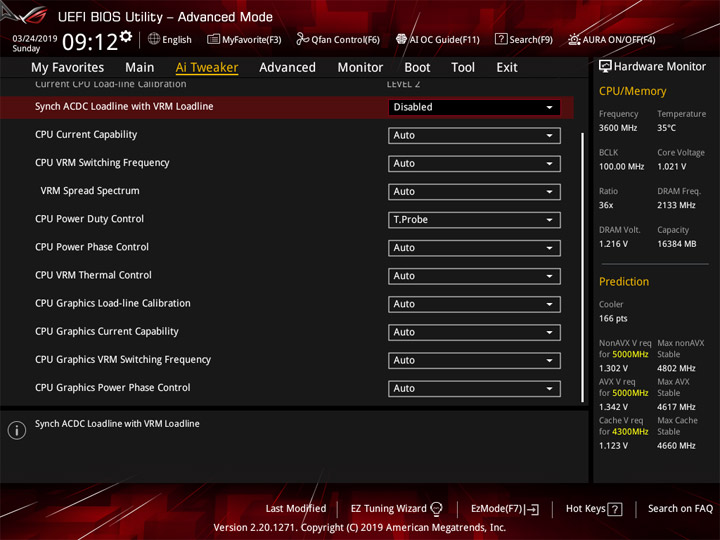The width and height of the screenshot is (720, 540).
Task: Click the Hardware Monitor display icon
Action: [605, 66]
